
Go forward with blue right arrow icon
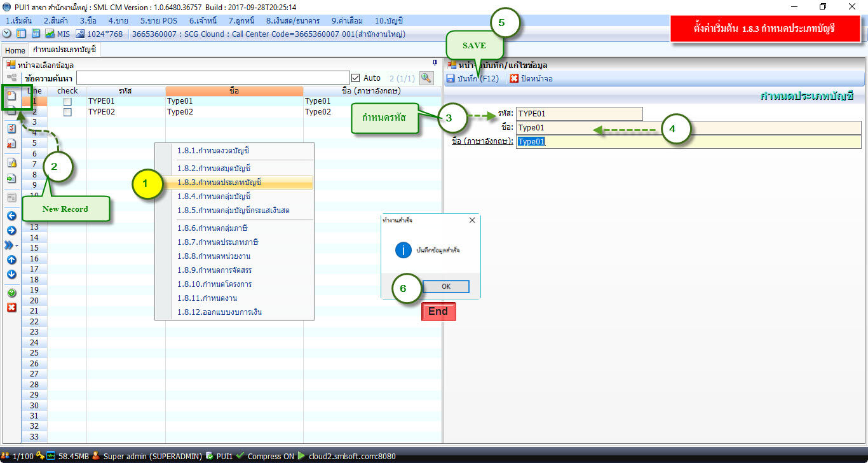[11, 230]
